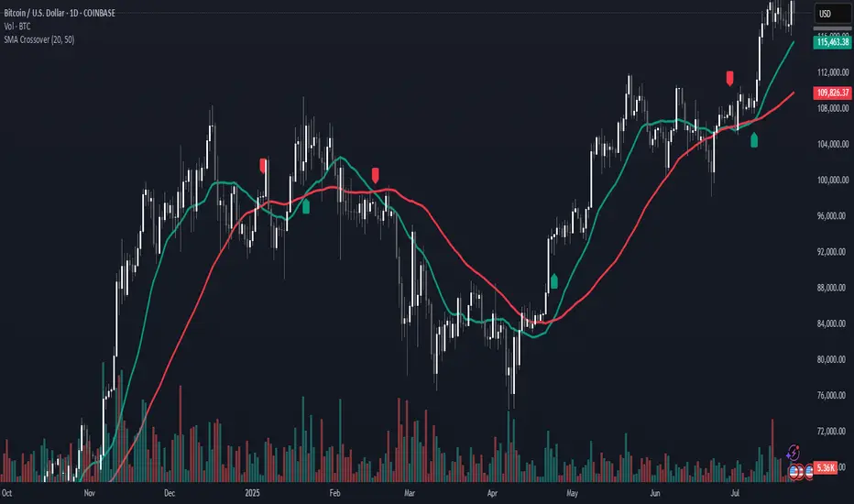This screenshot has height=504, width=854.
Task: Click the green buy marker in late April
Action: tap(553, 280)
